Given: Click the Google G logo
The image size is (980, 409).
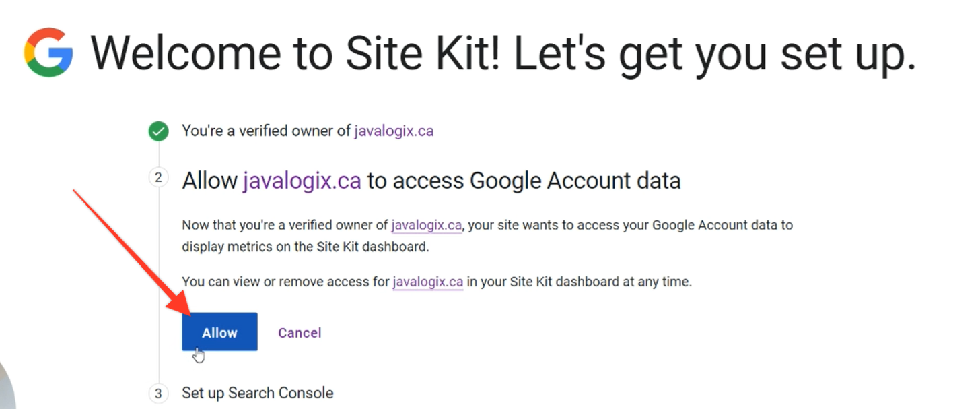Looking at the screenshot, I should pyautogui.click(x=48, y=52).
